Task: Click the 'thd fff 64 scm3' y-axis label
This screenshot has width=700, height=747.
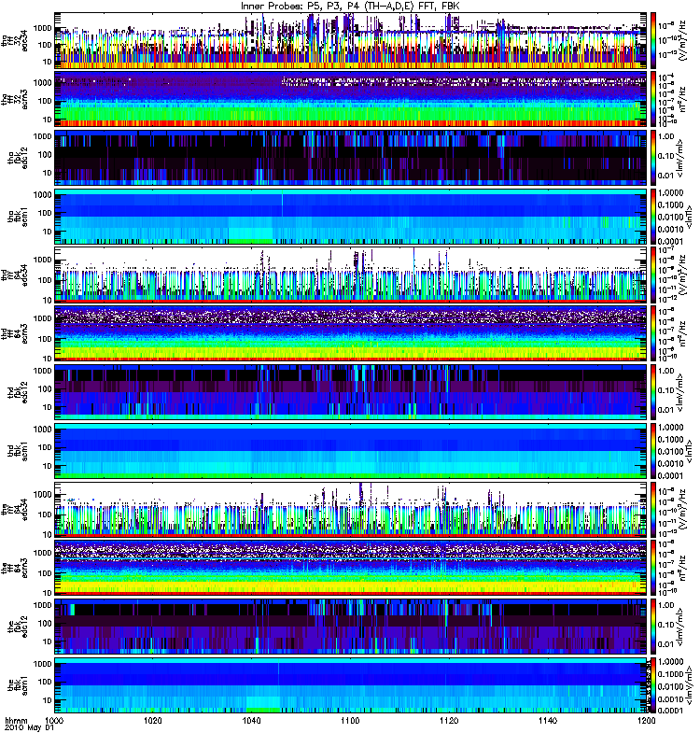Action: [x=14, y=333]
